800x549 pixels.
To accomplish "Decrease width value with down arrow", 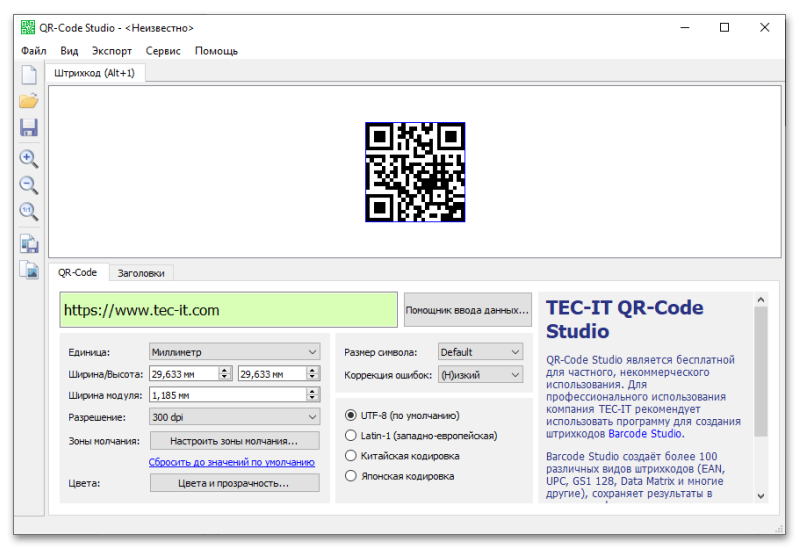I will [224, 377].
